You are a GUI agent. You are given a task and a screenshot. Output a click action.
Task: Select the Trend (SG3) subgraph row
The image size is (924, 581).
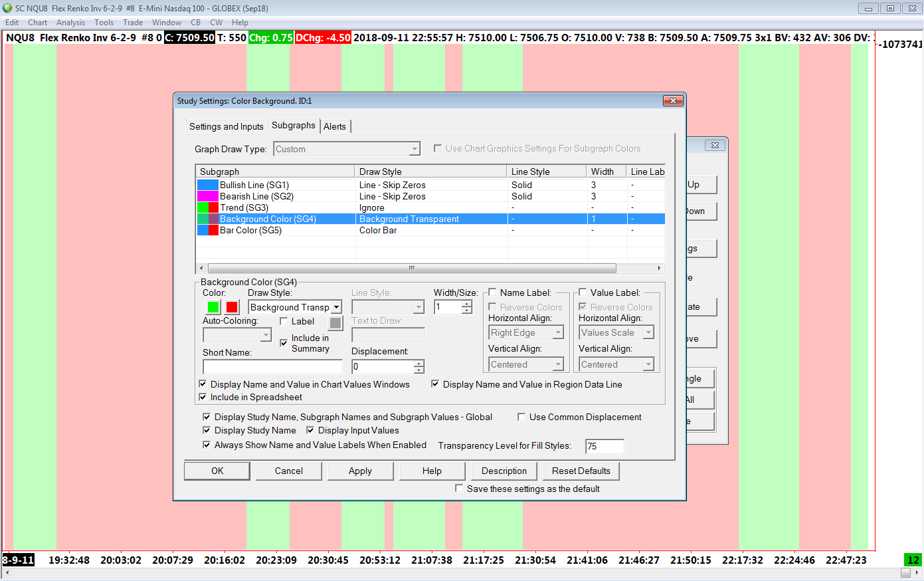pos(430,207)
